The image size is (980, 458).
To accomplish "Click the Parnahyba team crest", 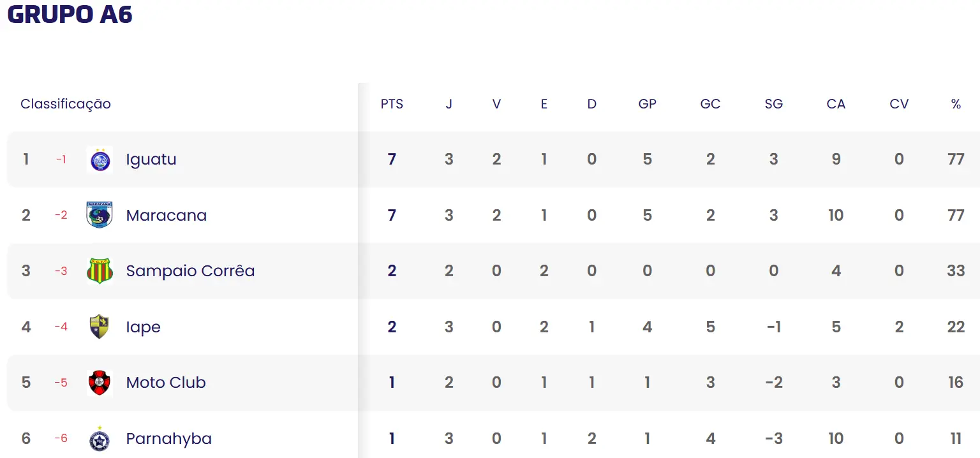I will [x=100, y=439].
